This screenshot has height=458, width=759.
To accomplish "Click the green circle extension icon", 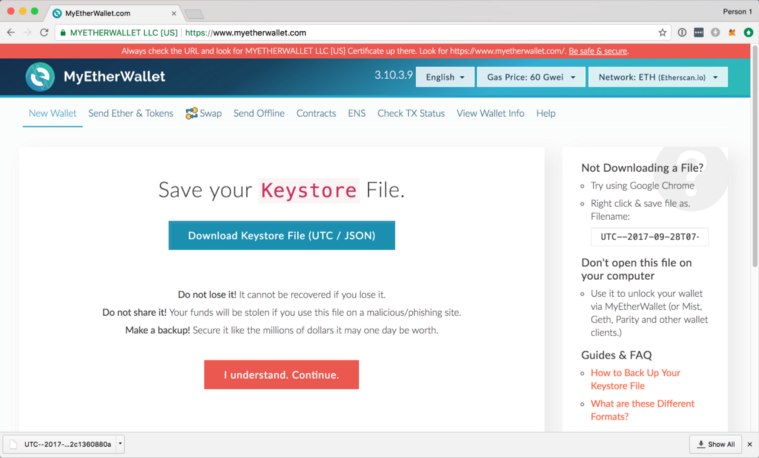I will click(x=748, y=32).
